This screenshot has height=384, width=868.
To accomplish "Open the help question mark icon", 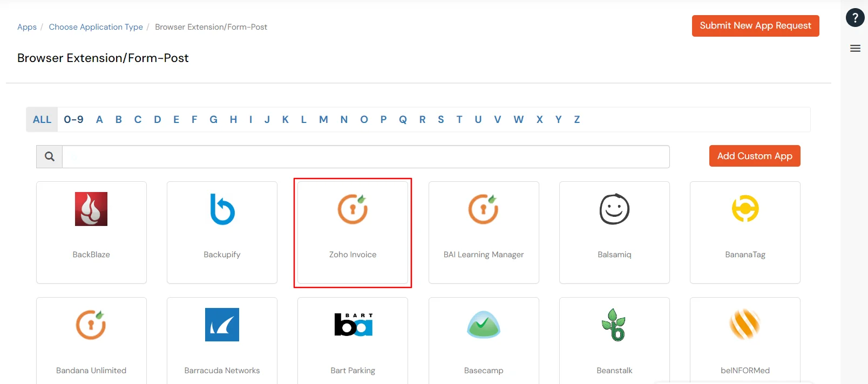I will click(x=855, y=18).
